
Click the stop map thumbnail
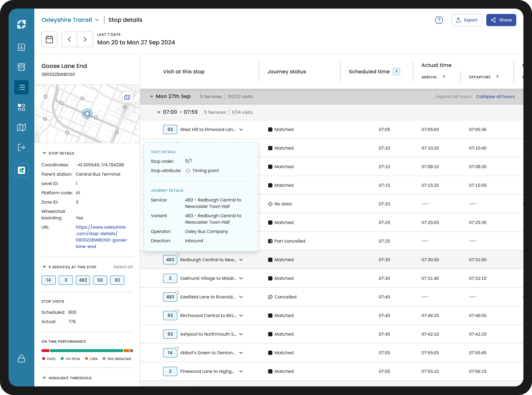[x=87, y=114]
